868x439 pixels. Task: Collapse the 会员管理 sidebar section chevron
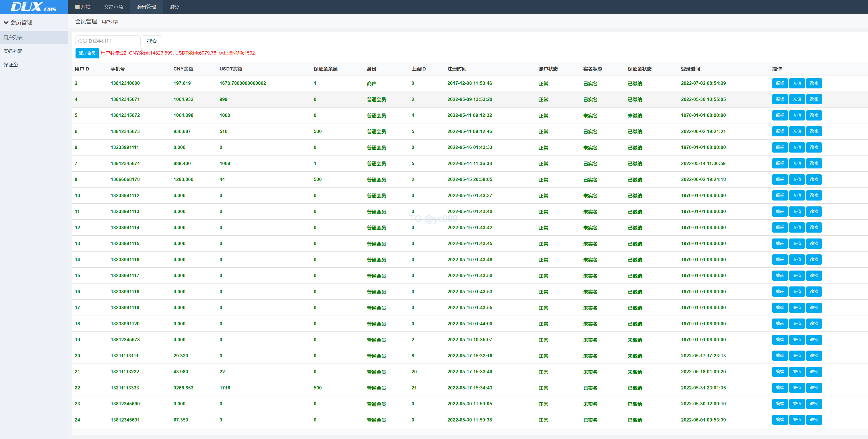pyautogui.click(x=6, y=23)
